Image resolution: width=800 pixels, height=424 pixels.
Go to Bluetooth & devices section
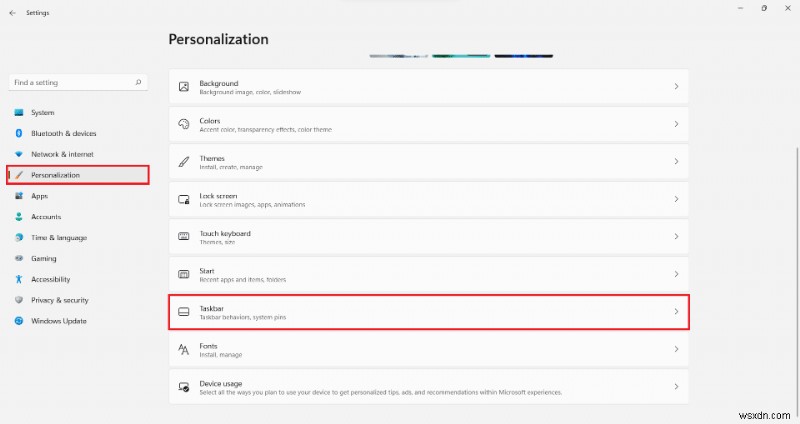click(63, 133)
